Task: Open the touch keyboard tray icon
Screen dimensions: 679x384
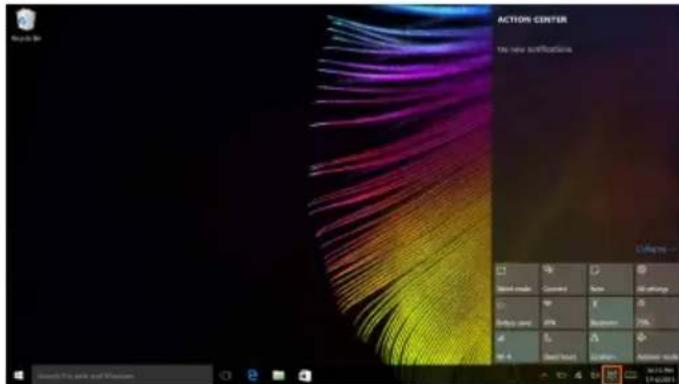Action: pyautogui.click(x=631, y=375)
